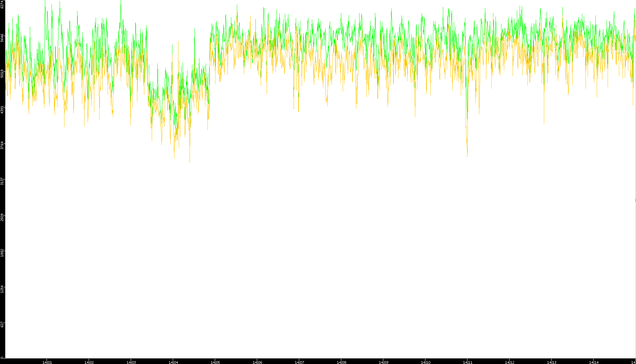Select the 14:07 time marker

point(299,362)
